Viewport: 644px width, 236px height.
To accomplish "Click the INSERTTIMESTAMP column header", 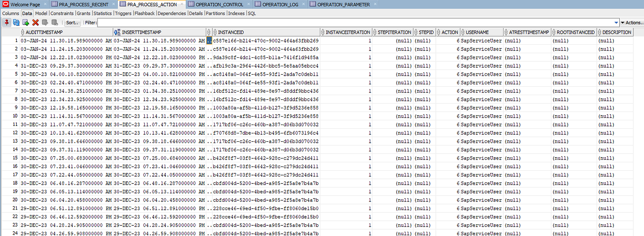I will (159, 32).
